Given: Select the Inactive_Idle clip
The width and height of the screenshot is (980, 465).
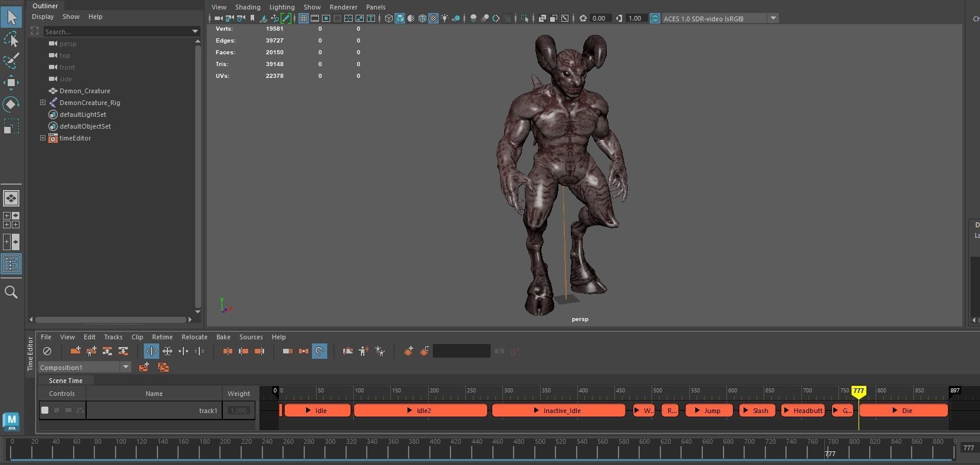Looking at the screenshot, I should (x=558, y=410).
